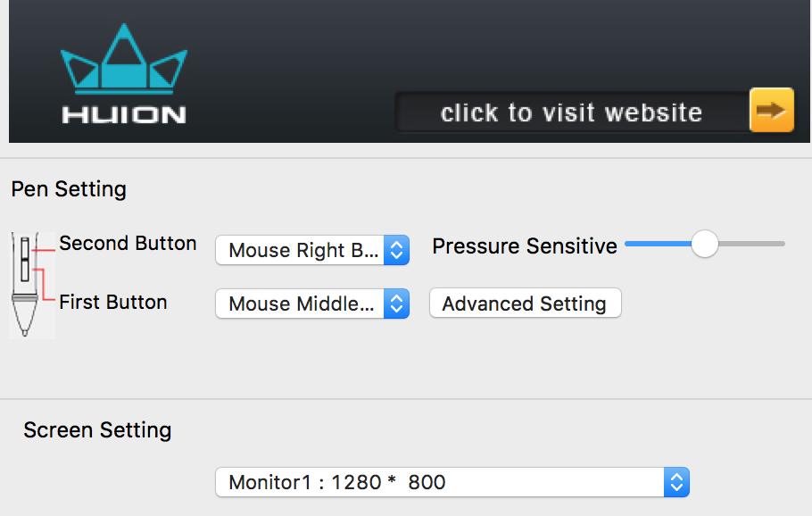Viewport: 812px width, 516px height.
Task: Click the Pressure Sensitive label
Action: pyautogui.click(x=525, y=246)
